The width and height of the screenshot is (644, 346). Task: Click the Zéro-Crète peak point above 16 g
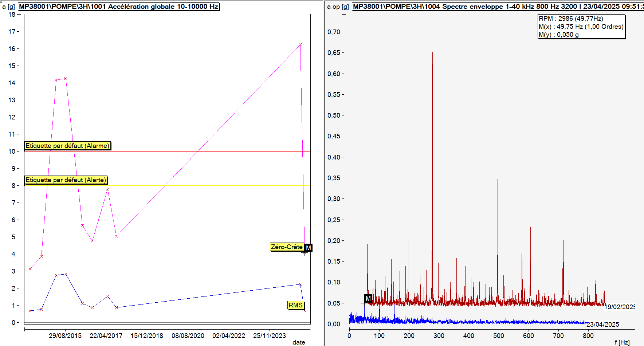click(x=300, y=45)
